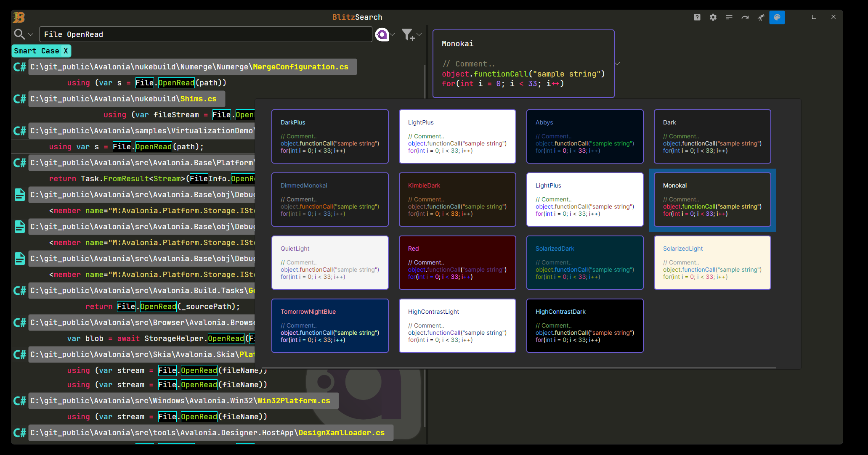Click the C# icon beside DesignXamlLoader.cs

tap(20, 433)
